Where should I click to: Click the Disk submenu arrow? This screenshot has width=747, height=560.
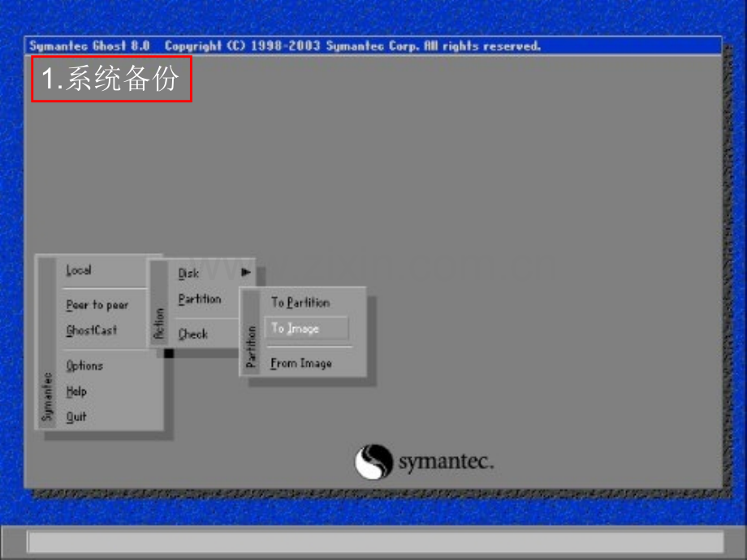[246, 273]
